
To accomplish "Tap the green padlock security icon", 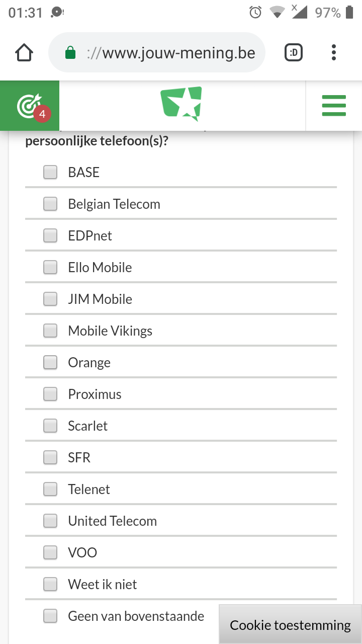I will pyautogui.click(x=71, y=53).
